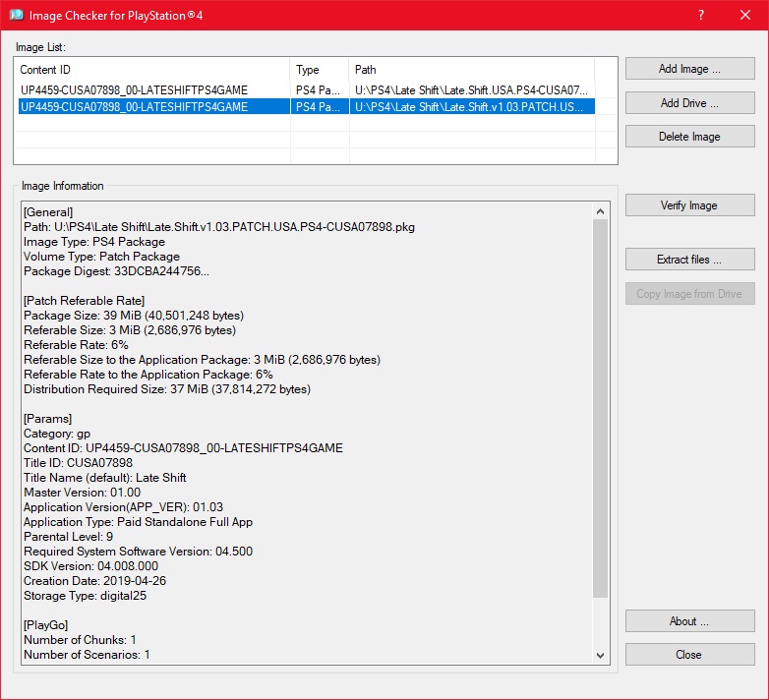Click the '[Patch Referable Rate]' section heading
The width and height of the screenshot is (769, 700).
click(84, 301)
